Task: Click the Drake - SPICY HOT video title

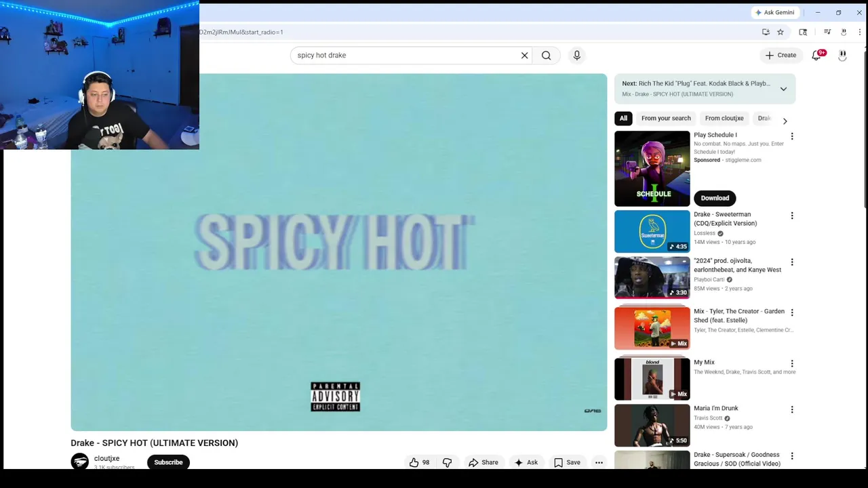Action: click(155, 443)
